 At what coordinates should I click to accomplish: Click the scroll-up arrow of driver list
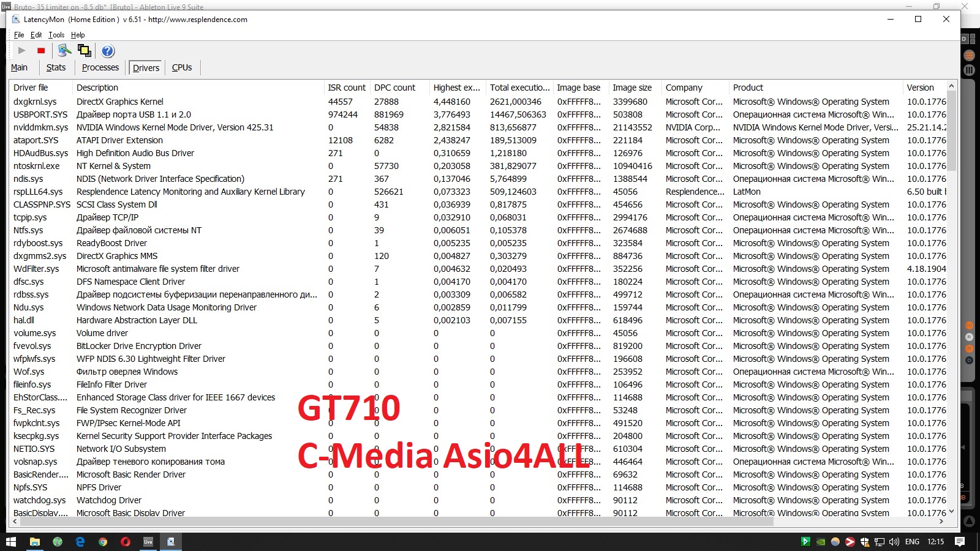(x=951, y=86)
